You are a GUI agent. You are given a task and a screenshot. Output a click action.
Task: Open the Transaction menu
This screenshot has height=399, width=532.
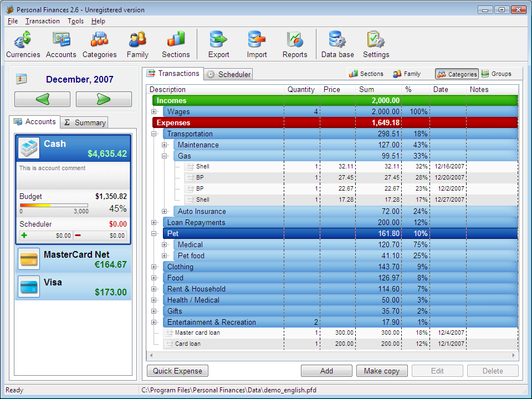[x=43, y=21]
